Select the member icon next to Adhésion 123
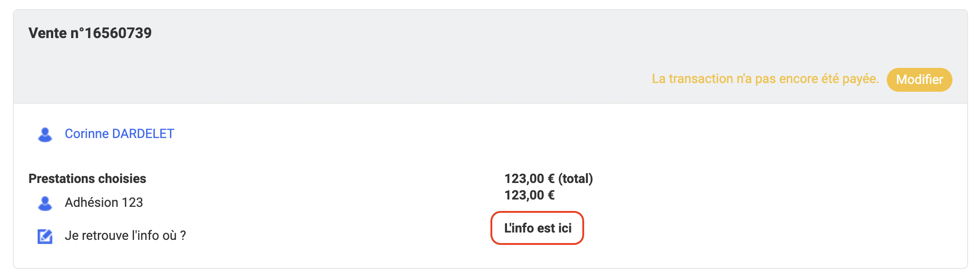980x277 pixels. click(x=45, y=203)
